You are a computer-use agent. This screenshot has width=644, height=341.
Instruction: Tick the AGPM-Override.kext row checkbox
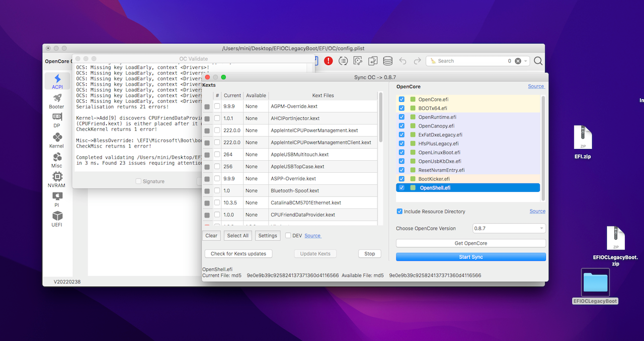217,106
